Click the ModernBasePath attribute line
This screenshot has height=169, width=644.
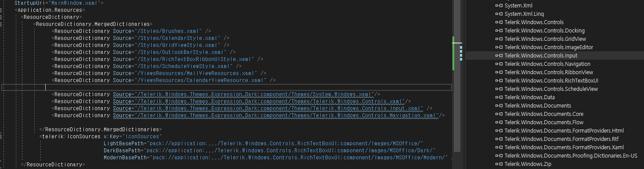point(275,158)
